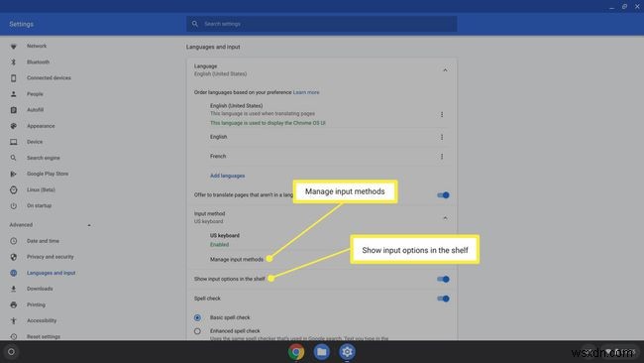Screen dimensions: 644x363
Task: Open Downloads via its download icon
Action: point(13,289)
